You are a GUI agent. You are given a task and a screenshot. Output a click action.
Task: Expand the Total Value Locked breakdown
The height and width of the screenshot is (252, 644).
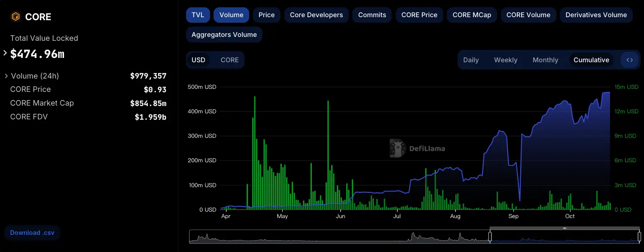tap(5, 53)
